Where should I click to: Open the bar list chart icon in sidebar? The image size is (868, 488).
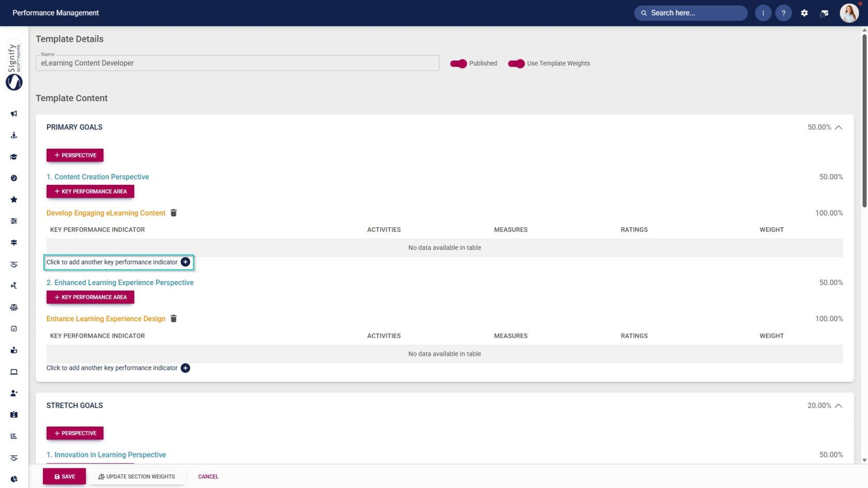pyautogui.click(x=14, y=436)
